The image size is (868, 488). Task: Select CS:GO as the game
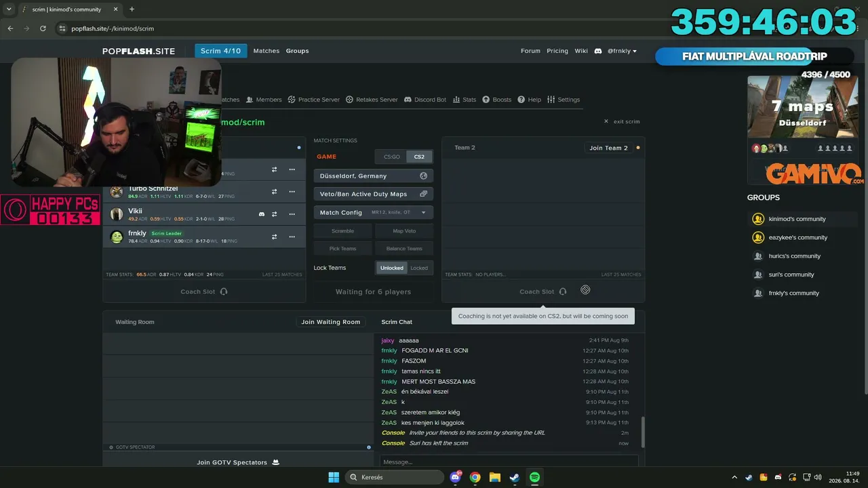[x=392, y=157]
